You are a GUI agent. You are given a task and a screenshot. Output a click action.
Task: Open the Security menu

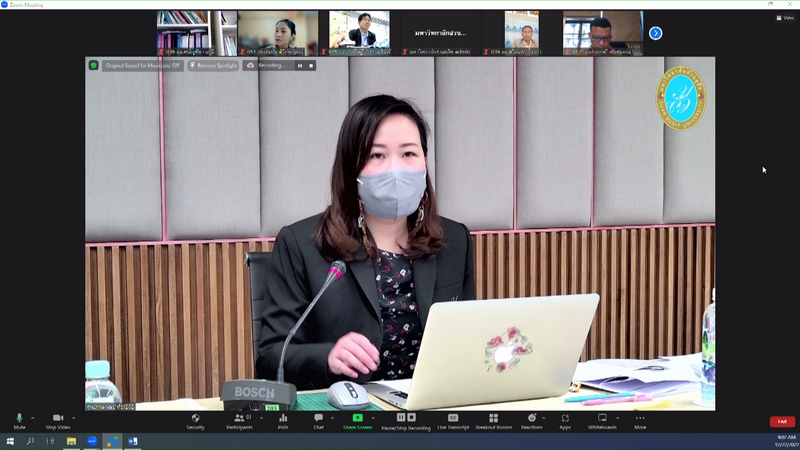[x=195, y=421]
